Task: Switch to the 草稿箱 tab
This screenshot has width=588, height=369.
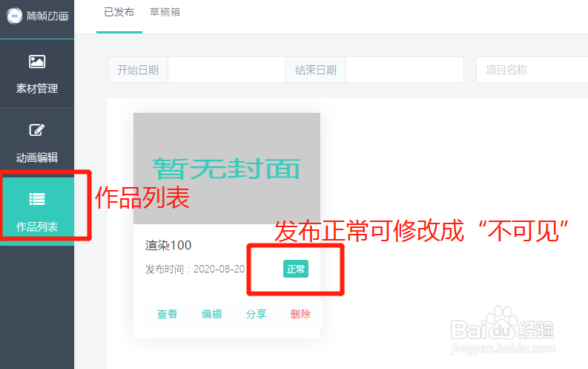Action: tap(165, 12)
